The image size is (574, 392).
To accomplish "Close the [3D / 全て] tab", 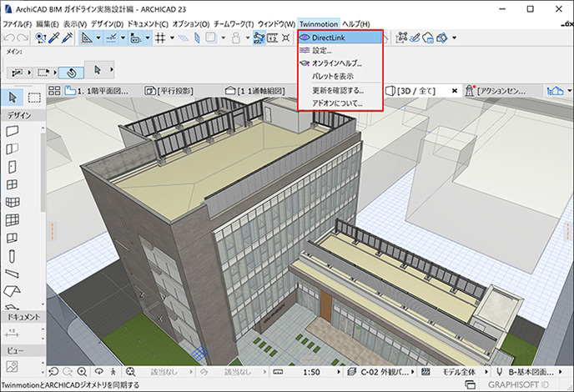I will tap(455, 91).
